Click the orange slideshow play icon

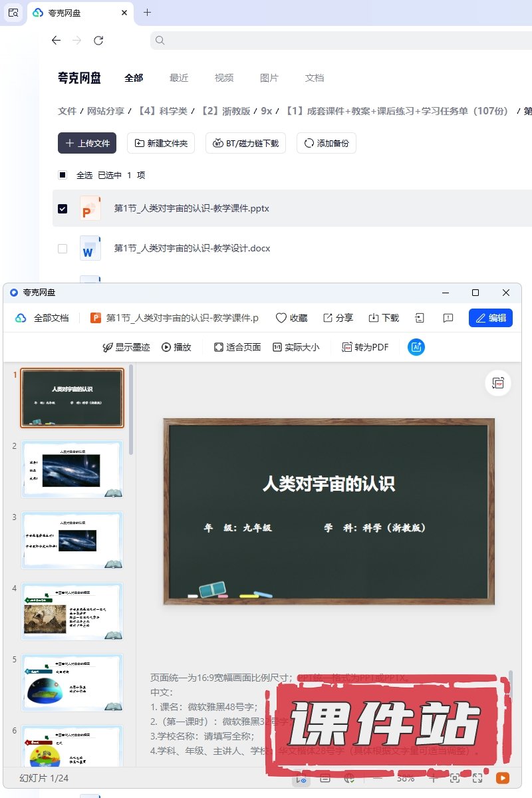click(503, 777)
